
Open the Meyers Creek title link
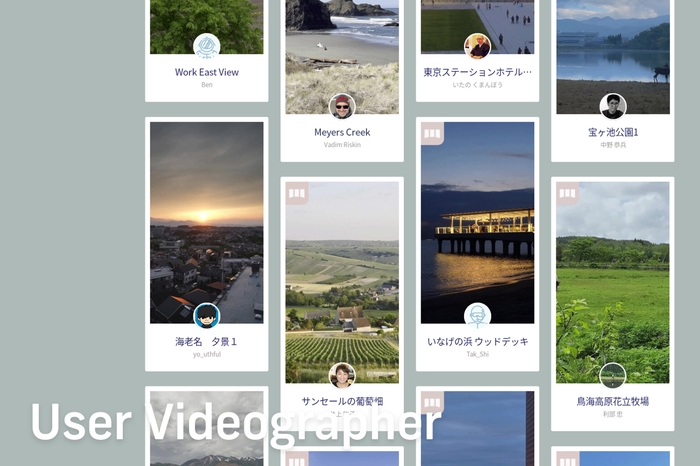(342, 132)
